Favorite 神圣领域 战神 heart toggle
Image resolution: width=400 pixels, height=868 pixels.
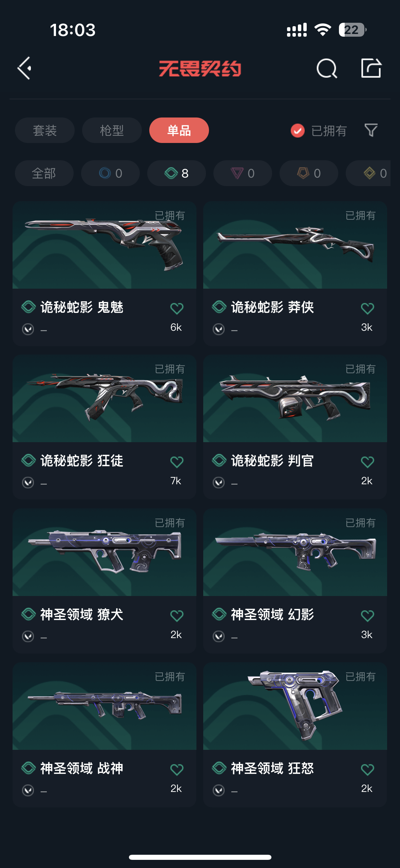(x=177, y=770)
